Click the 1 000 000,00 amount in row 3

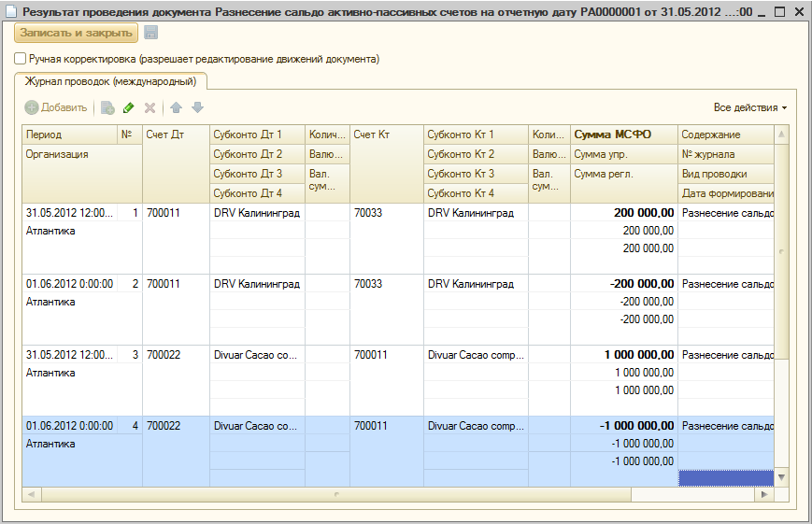[x=637, y=355]
